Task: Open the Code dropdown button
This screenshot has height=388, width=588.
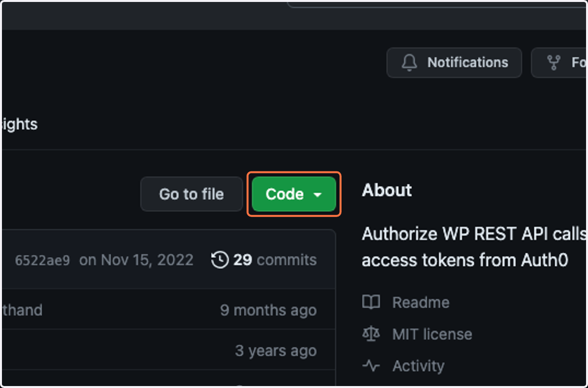Action: click(x=294, y=194)
